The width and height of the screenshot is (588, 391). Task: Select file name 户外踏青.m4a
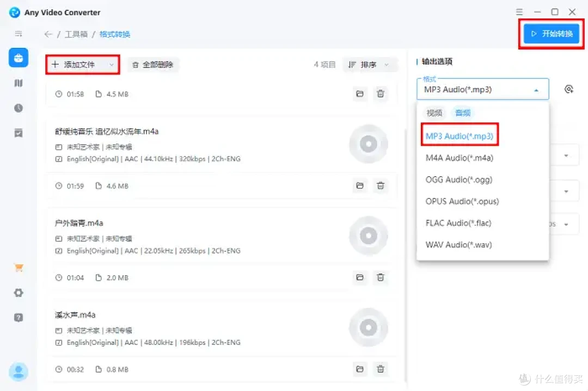coord(79,223)
